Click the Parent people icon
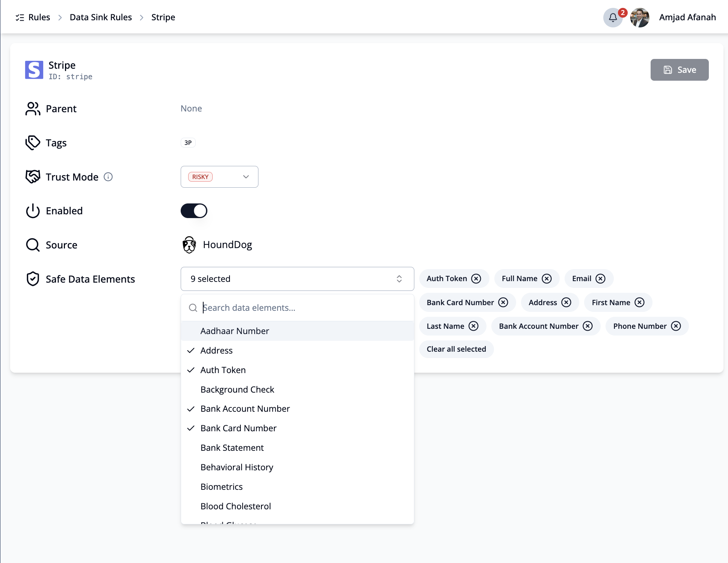 point(33,109)
